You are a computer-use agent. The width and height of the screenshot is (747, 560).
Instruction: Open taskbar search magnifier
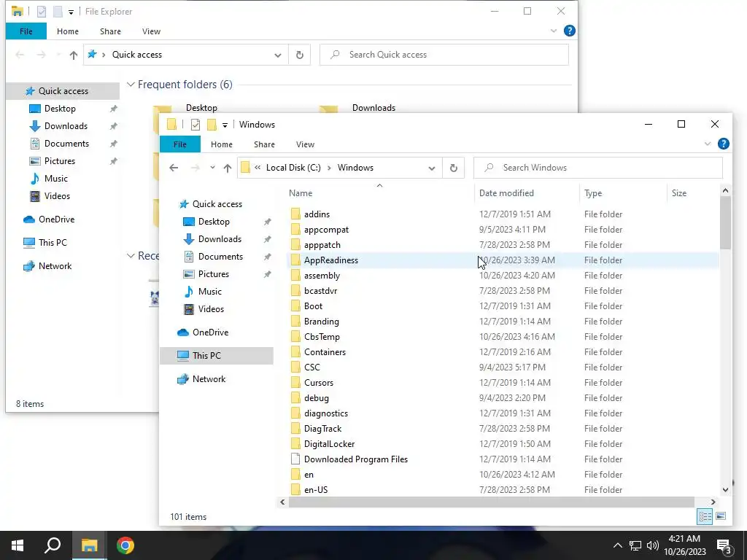click(53, 545)
